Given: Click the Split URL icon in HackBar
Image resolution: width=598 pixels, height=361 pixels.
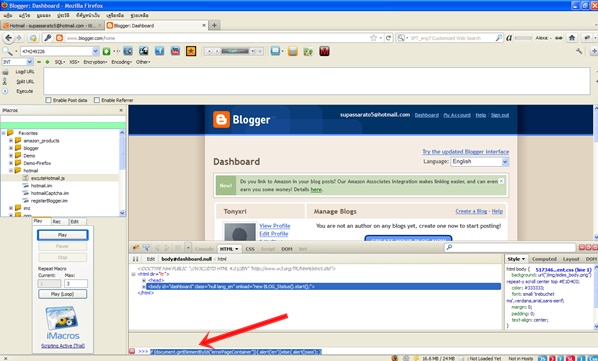Looking at the screenshot, I should [5, 81].
